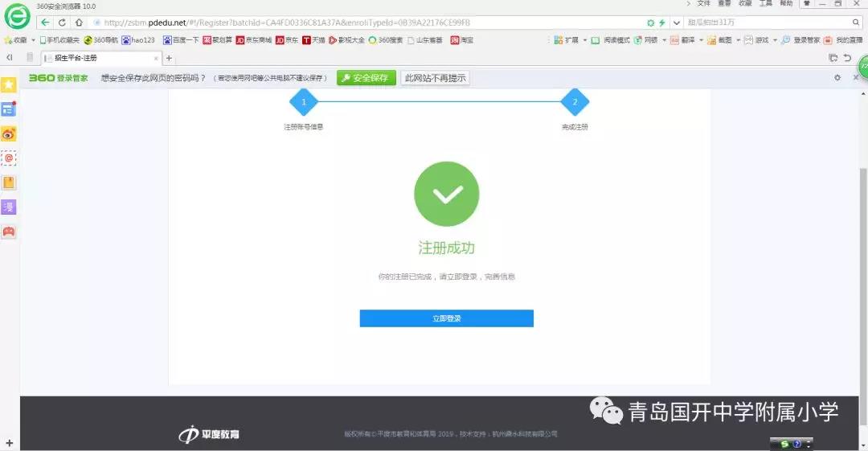Click the green 安全保存 button
868x451 pixels.
pos(366,78)
